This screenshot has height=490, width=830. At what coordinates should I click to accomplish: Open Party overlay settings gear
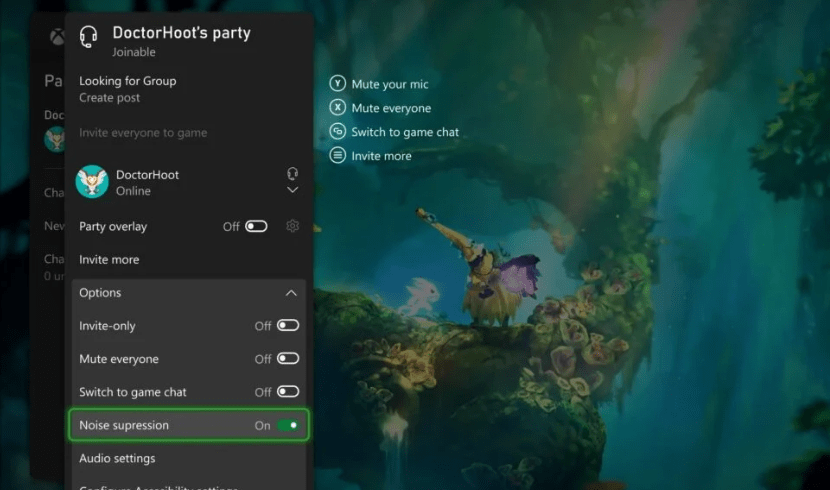pyautogui.click(x=292, y=226)
